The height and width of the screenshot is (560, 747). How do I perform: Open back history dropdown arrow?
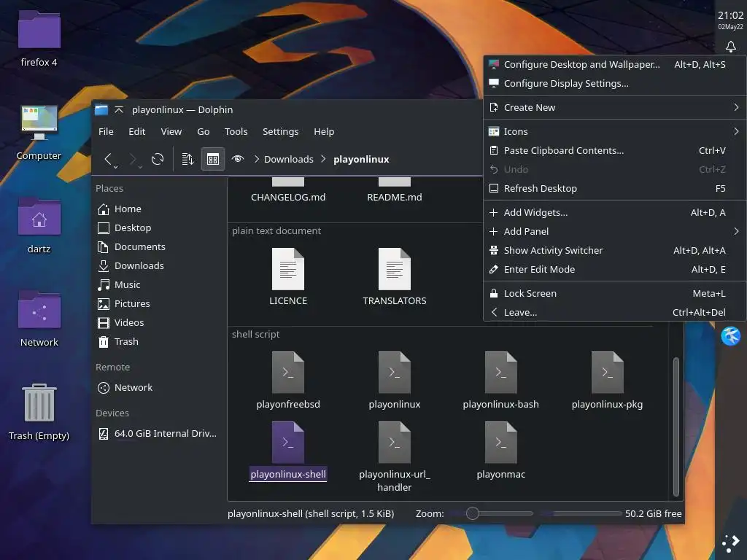tap(116, 167)
